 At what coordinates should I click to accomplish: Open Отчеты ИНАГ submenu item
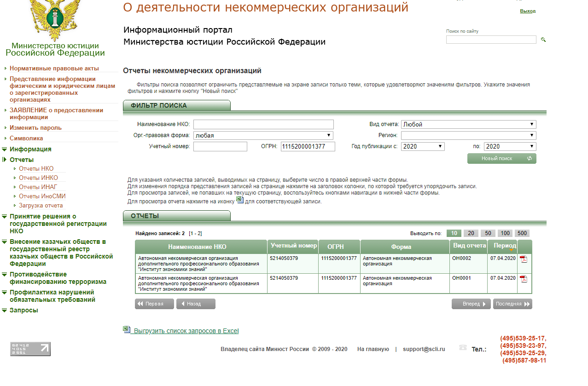(x=38, y=187)
